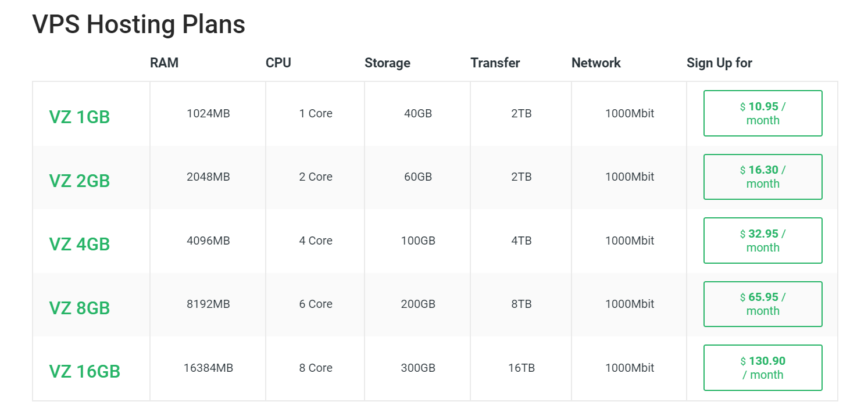
Task: Go to the VZ 16GB plan
Action: pos(84,371)
